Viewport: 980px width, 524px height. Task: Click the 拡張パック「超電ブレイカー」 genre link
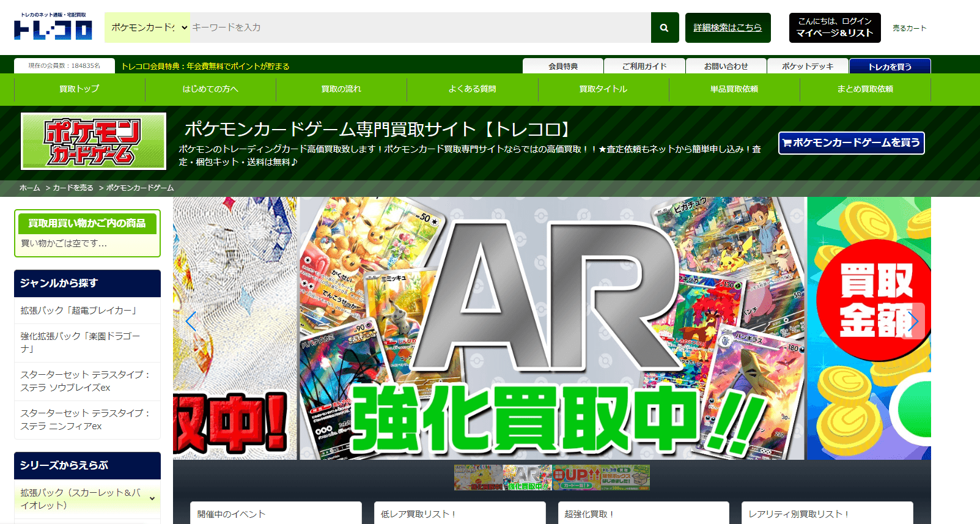click(x=78, y=311)
